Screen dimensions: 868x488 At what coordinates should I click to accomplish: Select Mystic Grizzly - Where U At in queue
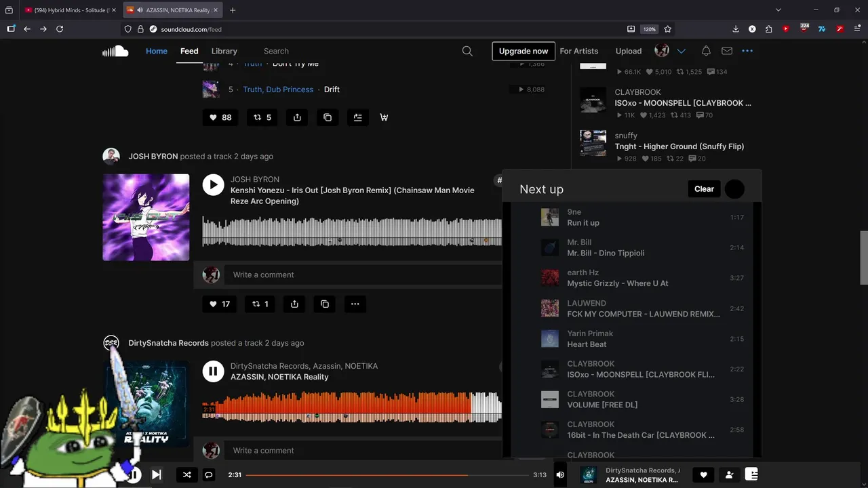pos(632,278)
